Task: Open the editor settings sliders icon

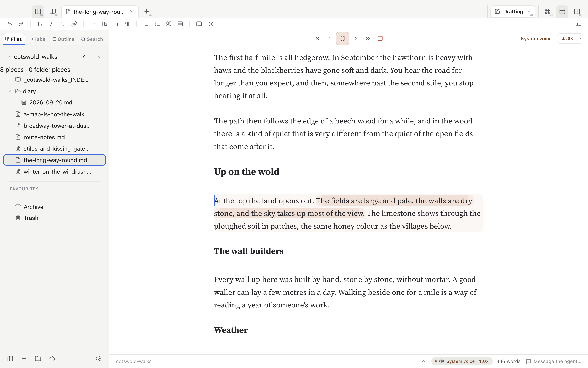Action: tap(578, 24)
